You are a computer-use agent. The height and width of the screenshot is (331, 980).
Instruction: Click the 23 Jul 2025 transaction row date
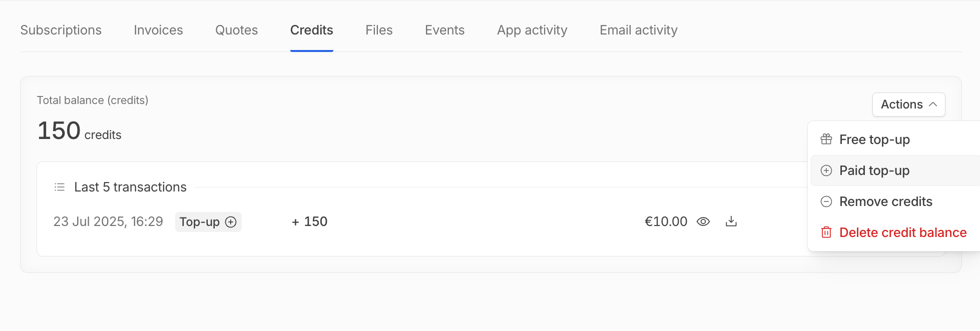[108, 221]
